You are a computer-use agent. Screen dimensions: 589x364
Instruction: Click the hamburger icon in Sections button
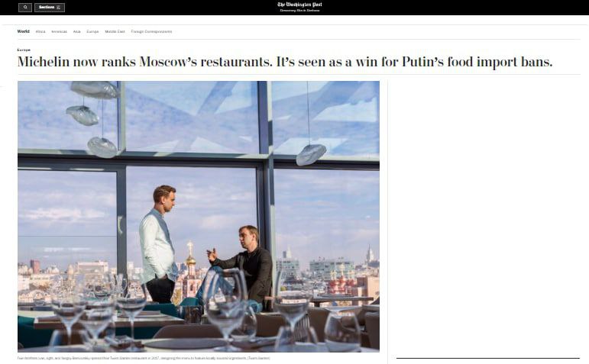tap(59, 7)
